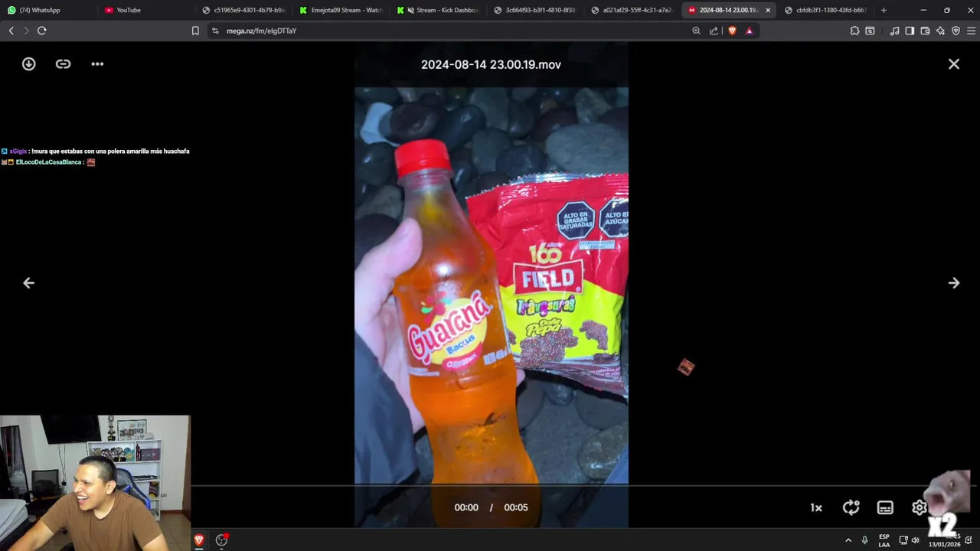Open playback speed 1x selector
The height and width of the screenshot is (551, 980).
816,508
